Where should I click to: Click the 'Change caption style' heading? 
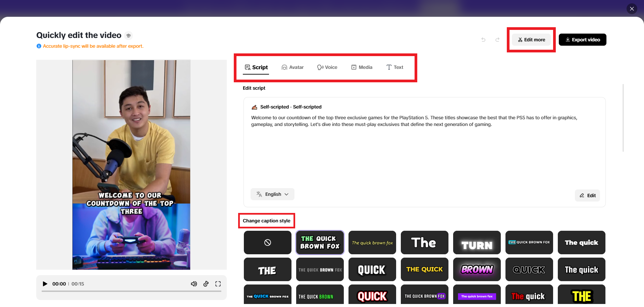pos(267,221)
